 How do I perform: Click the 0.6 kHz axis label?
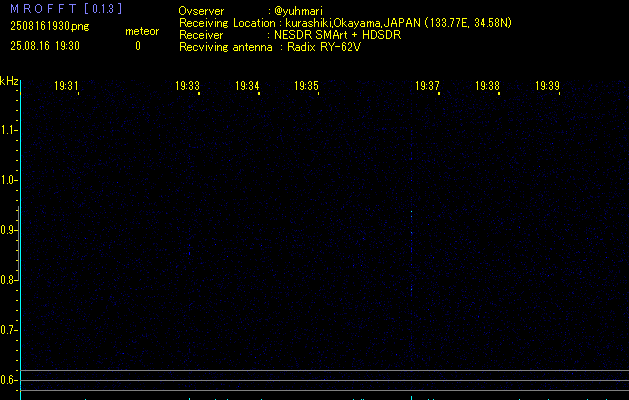coord(7,380)
